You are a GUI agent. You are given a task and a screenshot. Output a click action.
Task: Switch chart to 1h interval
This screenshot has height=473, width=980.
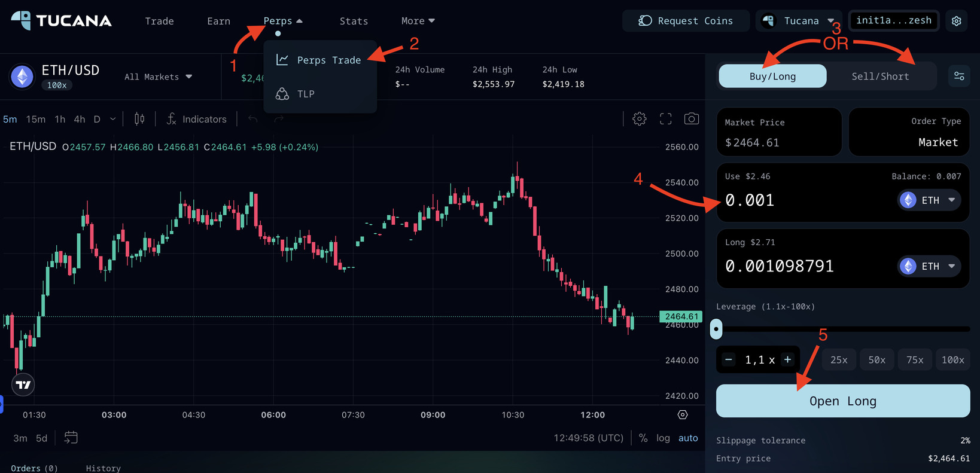point(60,119)
